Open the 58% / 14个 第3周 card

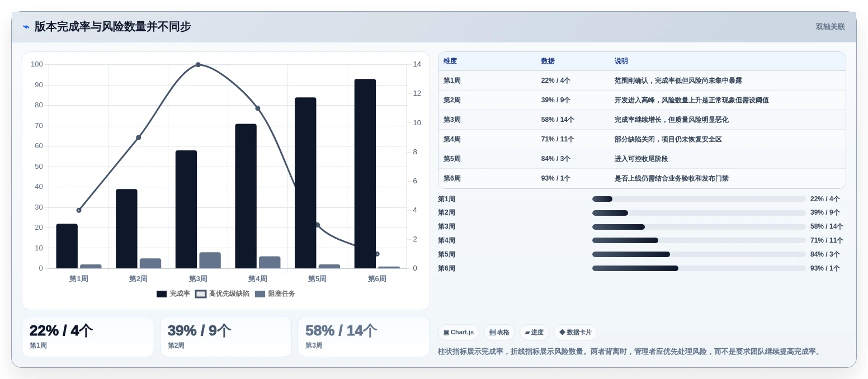[364, 337]
